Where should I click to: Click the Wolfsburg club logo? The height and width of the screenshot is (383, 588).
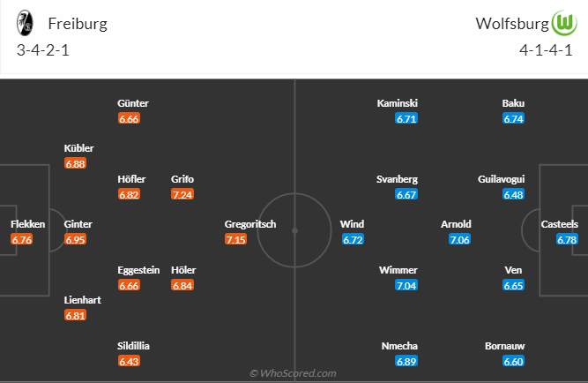click(x=563, y=23)
